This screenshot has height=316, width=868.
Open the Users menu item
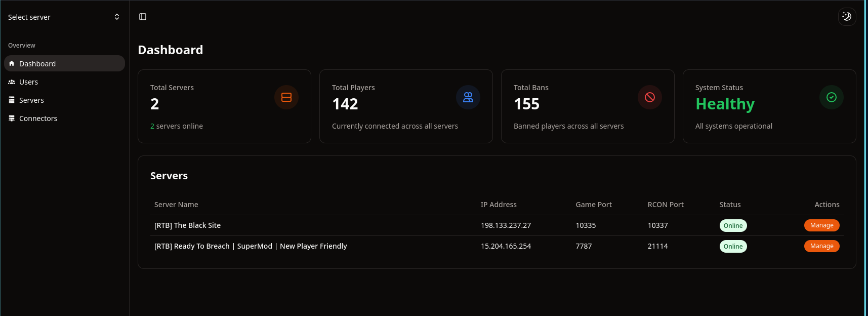[29, 82]
